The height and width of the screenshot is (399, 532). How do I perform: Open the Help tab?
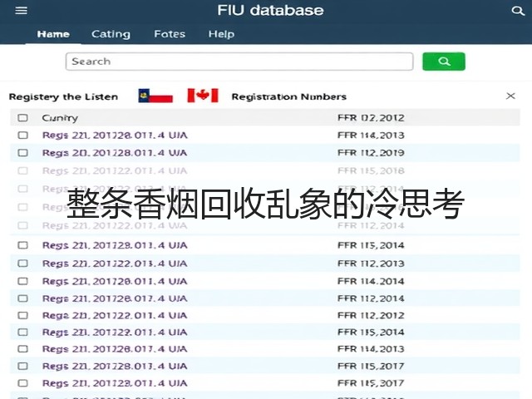click(x=221, y=34)
